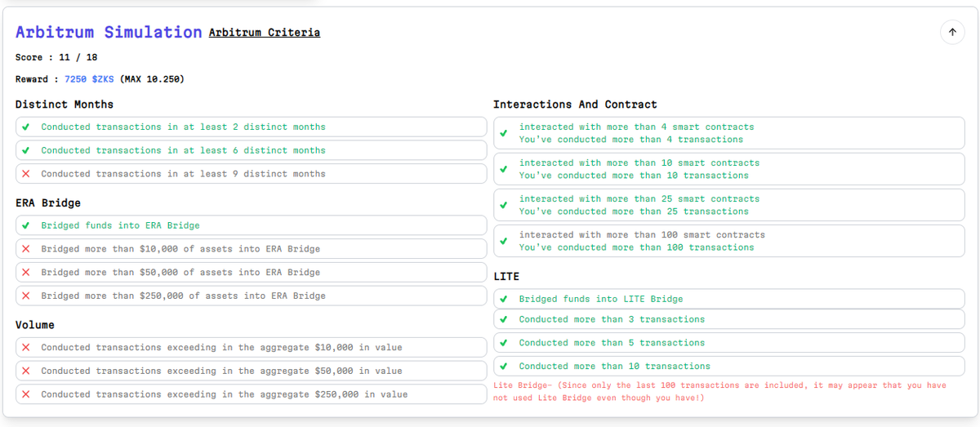Click the red Lite Bridge disclaimer note
Image resolution: width=980 pixels, height=427 pixels.
tap(719, 391)
